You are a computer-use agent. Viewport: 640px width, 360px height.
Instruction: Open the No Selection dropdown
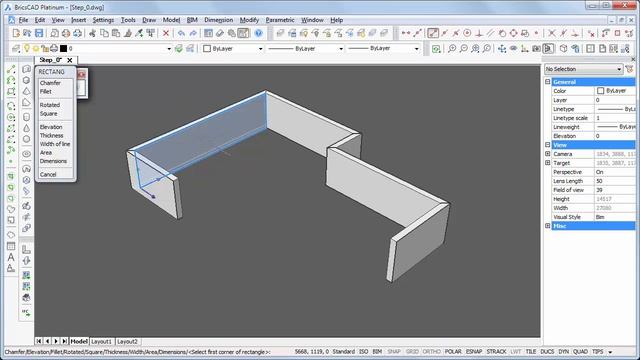pos(584,69)
